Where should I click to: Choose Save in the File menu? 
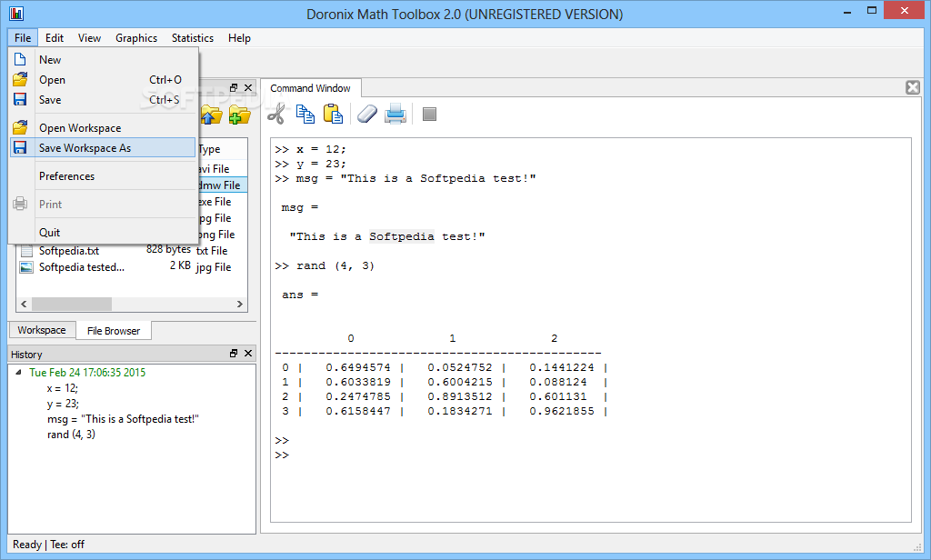[104, 100]
